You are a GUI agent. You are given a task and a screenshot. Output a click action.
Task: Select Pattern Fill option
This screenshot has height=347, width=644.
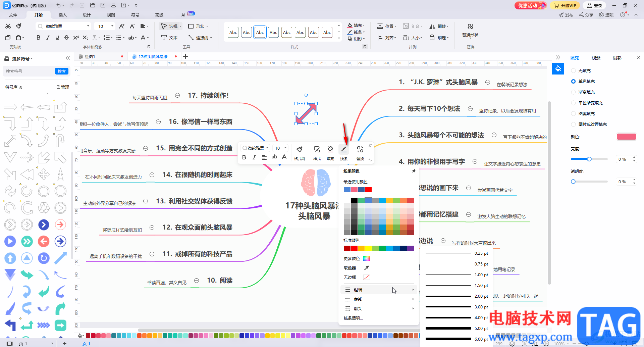(573, 114)
